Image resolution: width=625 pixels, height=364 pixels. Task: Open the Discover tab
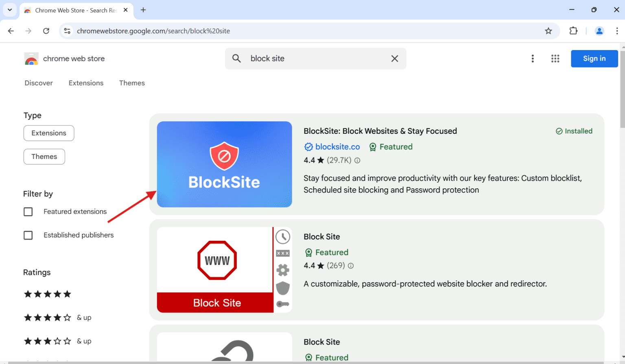click(x=39, y=83)
